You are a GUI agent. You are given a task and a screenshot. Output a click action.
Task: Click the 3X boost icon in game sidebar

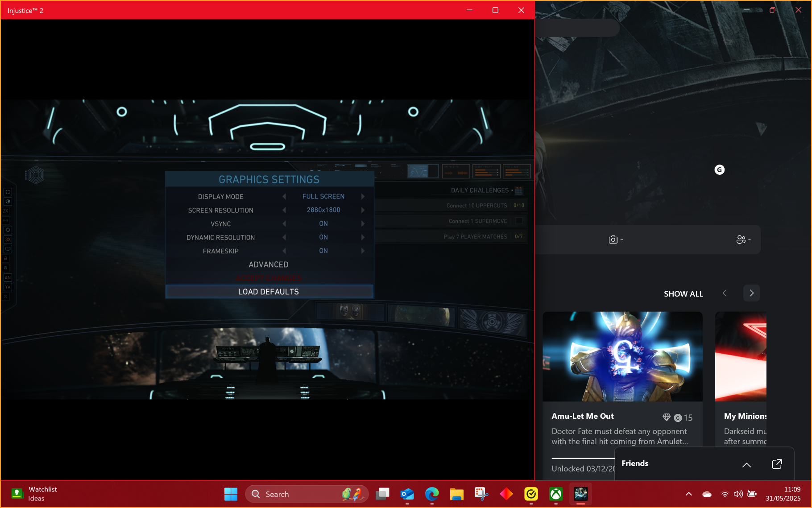(8, 240)
